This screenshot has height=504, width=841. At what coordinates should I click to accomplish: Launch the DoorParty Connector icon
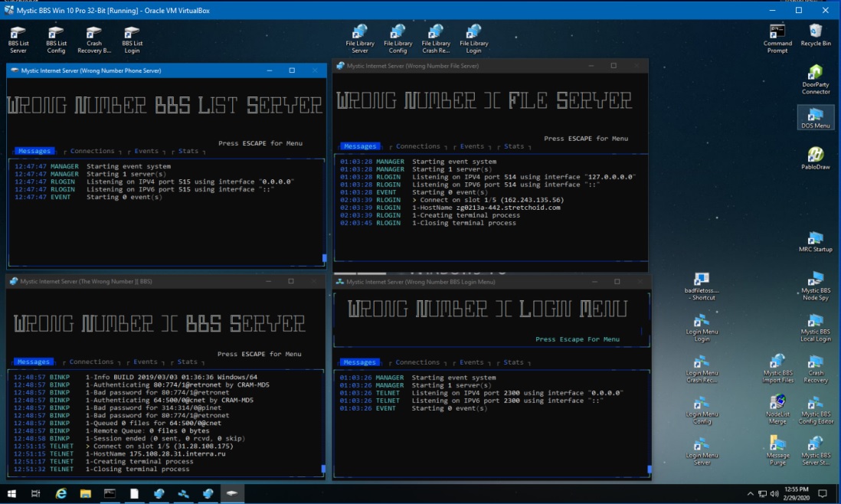[x=815, y=80]
